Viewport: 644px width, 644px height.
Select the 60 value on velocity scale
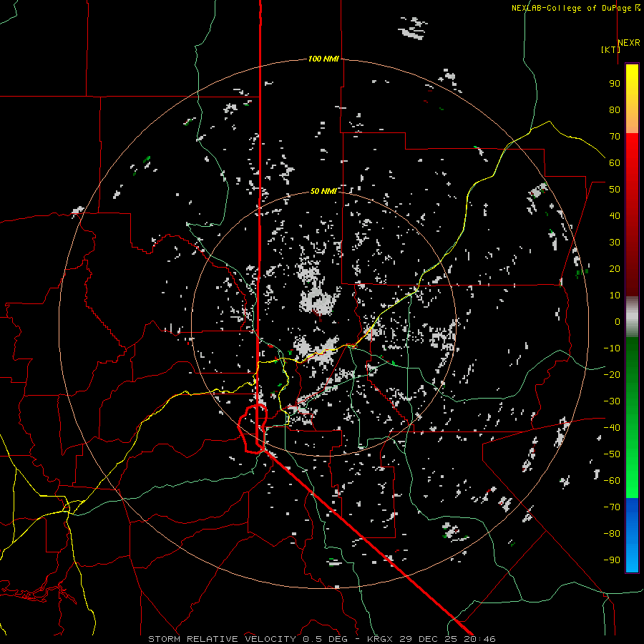click(615, 162)
